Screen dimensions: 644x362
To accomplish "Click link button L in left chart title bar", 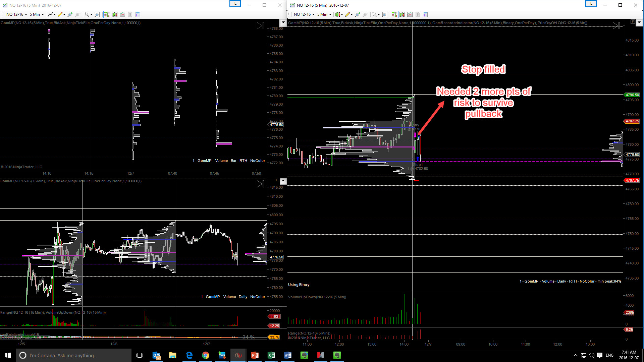I will pyautogui.click(x=235, y=4).
